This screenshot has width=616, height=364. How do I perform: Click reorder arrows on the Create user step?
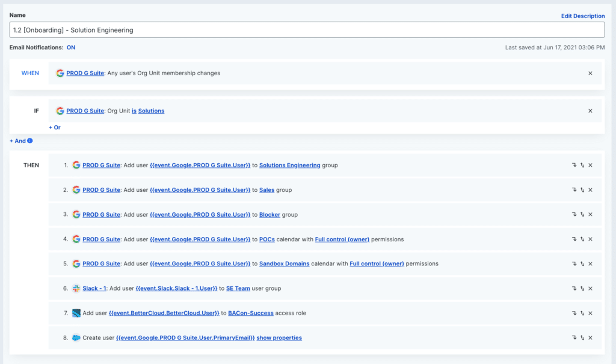tap(582, 338)
